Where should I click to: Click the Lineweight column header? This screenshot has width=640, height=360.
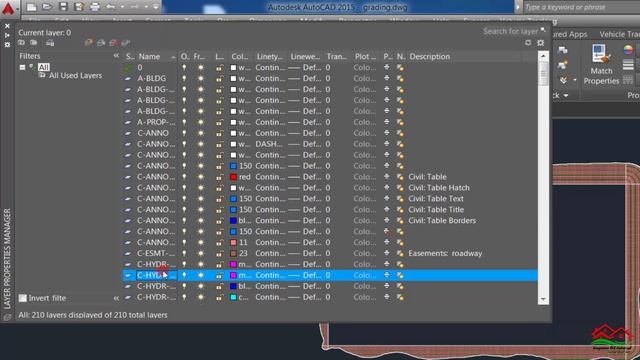(x=305, y=56)
